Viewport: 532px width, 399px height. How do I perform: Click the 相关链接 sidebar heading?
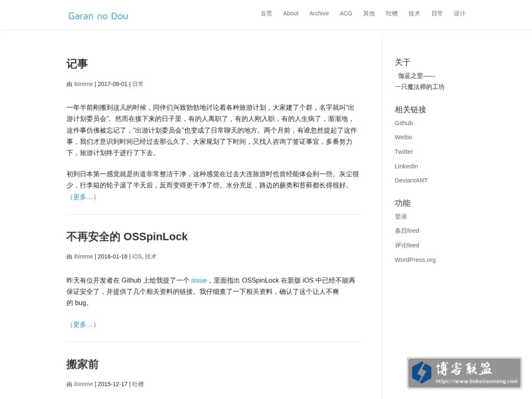411,110
